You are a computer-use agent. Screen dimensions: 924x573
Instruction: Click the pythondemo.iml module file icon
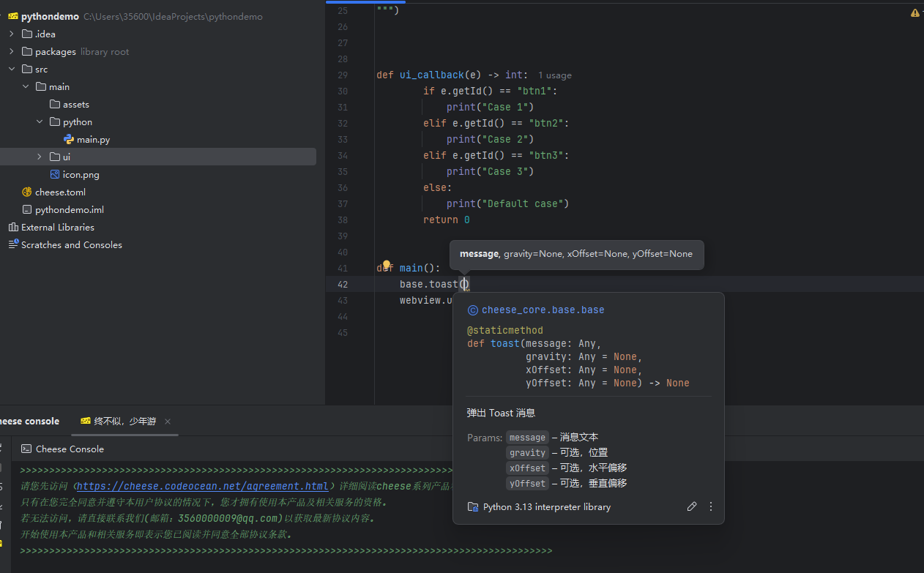click(27, 209)
